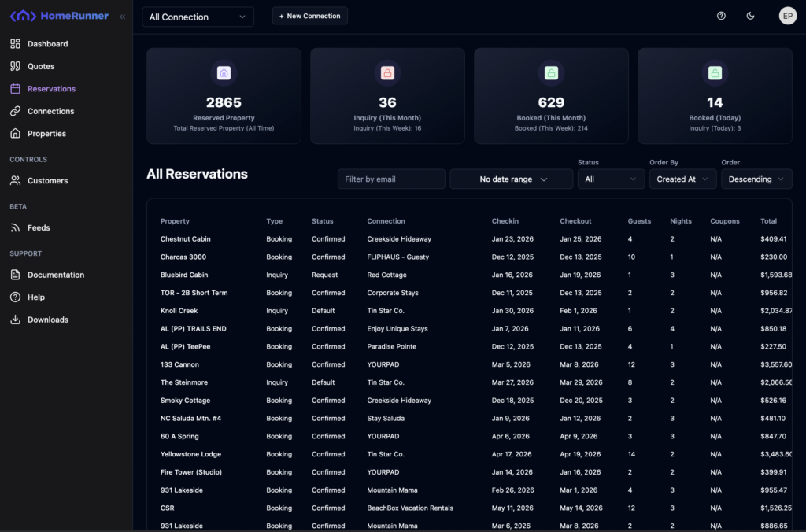Open the No date range picker
Screen dimensions: 806x532
click(512, 179)
